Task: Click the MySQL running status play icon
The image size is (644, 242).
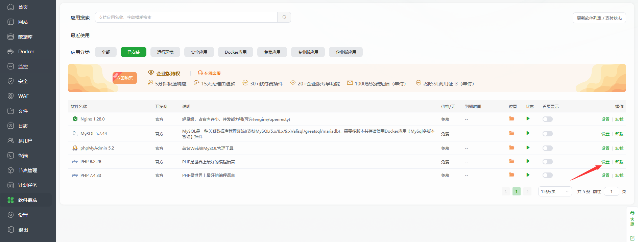Action: tap(528, 133)
